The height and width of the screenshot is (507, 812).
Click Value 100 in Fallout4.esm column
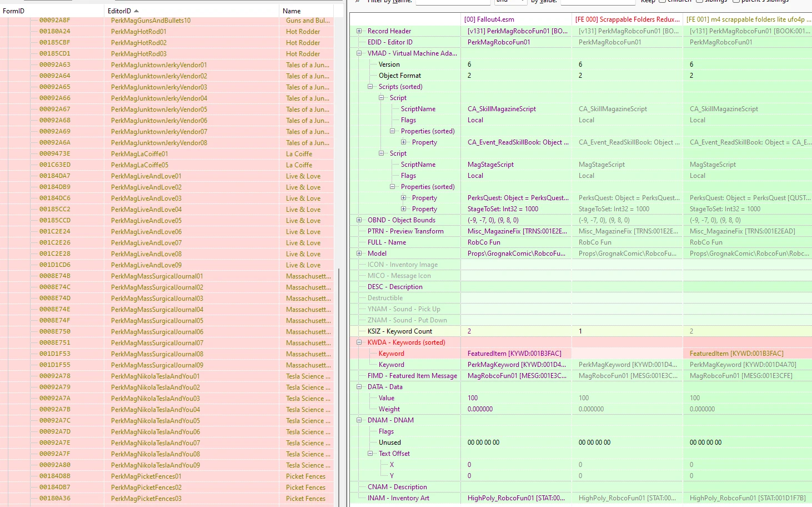(x=473, y=398)
